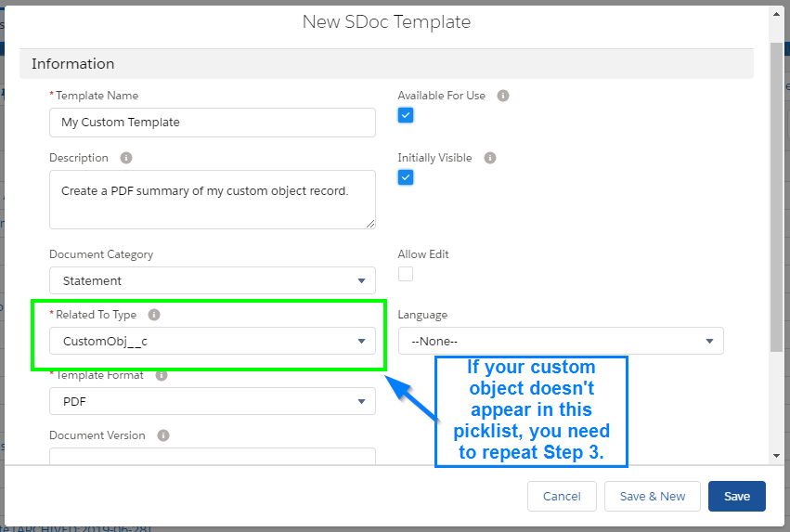
Task: Click the Available For Use info icon
Action: coord(503,96)
